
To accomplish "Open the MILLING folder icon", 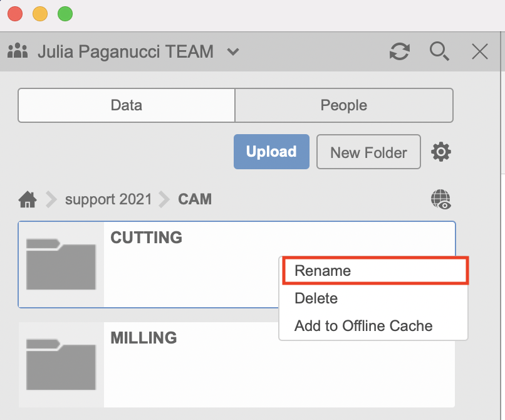I will 61,365.
